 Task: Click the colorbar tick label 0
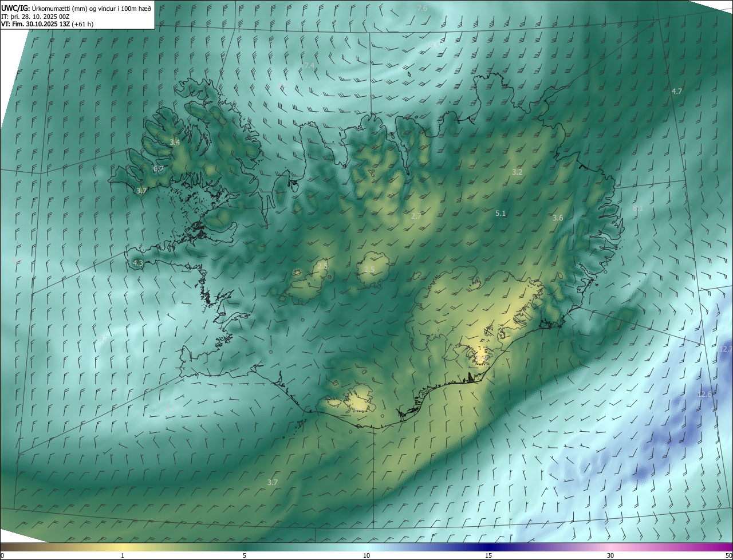pyautogui.click(x=2, y=556)
